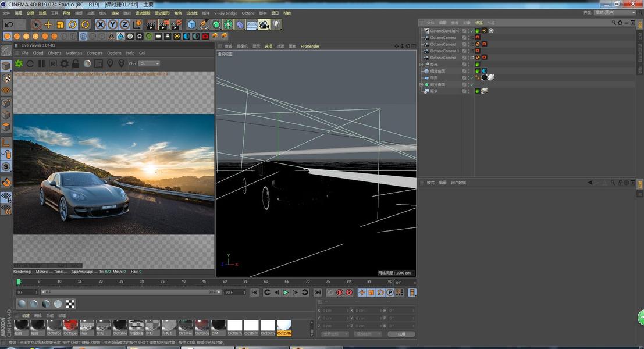Toggle layer box of OctaneDayLight row

(x=464, y=31)
